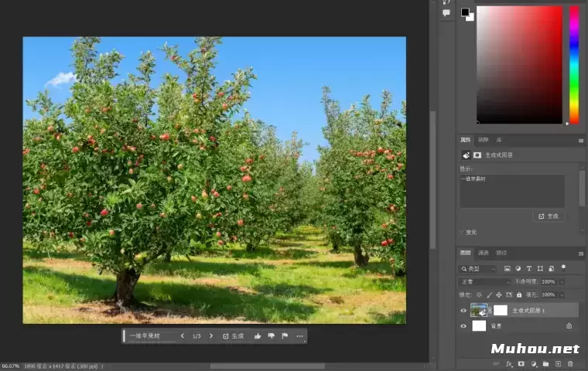Toggle the layer filtering on/off switch
The image size is (588, 371).
pyautogui.click(x=563, y=267)
